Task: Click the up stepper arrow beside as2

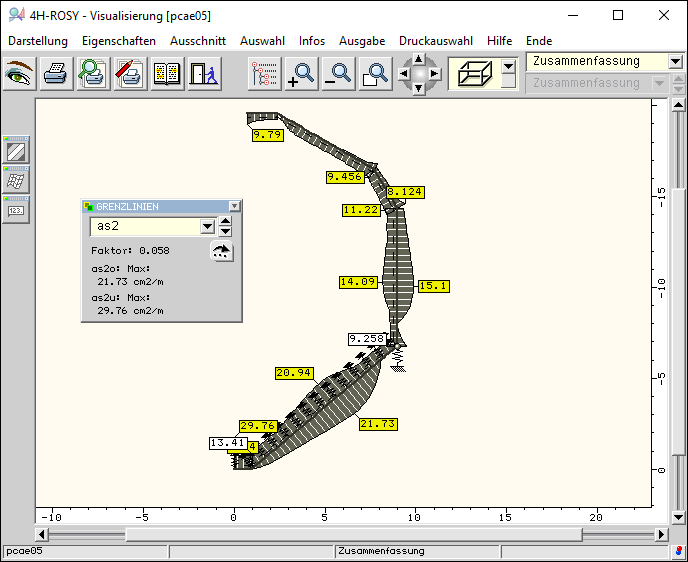Action: [x=226, y=222]
